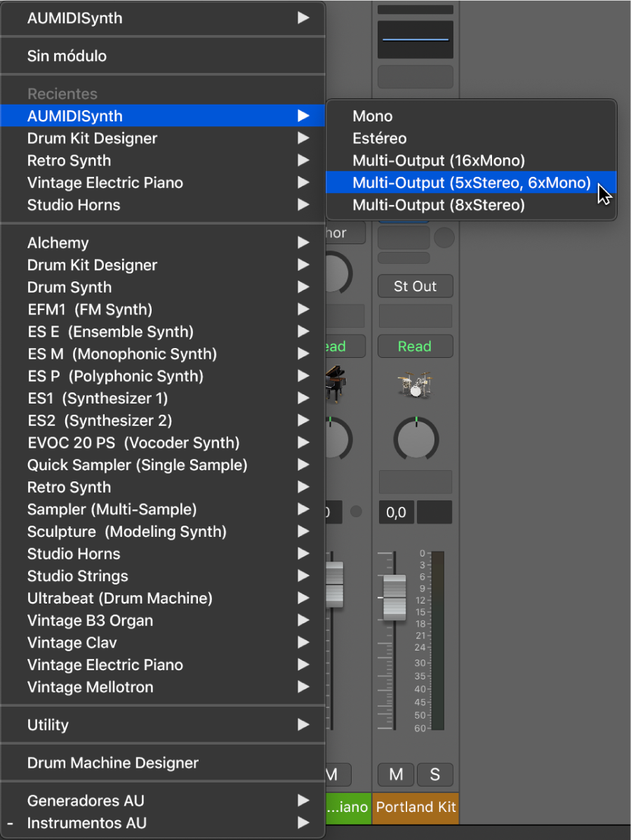The width and height of the screenshot is (631, 840).
Task: Select Sculpture (Modeling Synth) instrument
Action: coord(126,531)
